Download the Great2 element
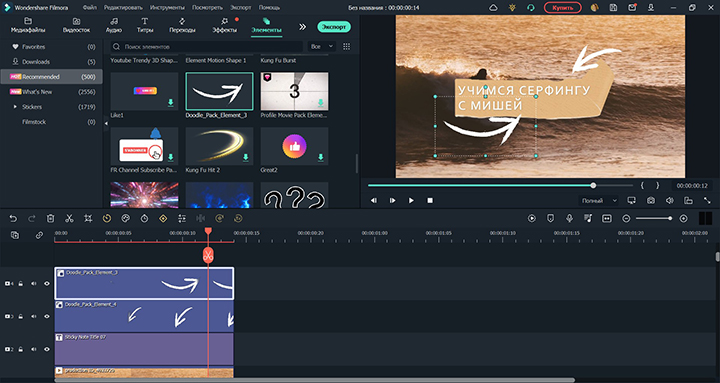720x383 pixels. (321, 158)
